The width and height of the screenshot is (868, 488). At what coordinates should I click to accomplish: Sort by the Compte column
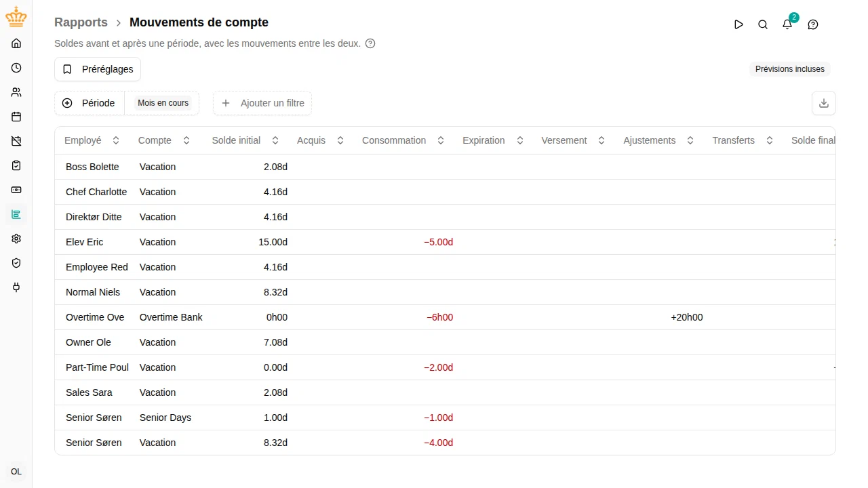[164, 140]
